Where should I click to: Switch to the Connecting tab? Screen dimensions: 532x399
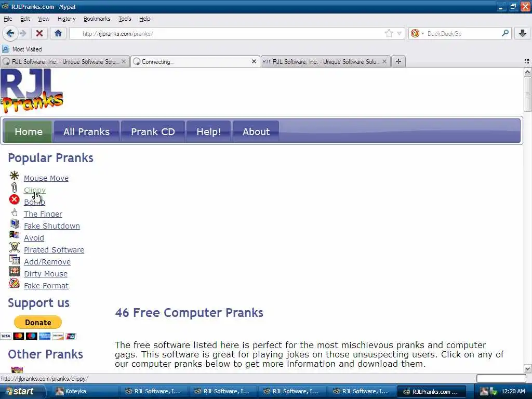tap(195, 61)
